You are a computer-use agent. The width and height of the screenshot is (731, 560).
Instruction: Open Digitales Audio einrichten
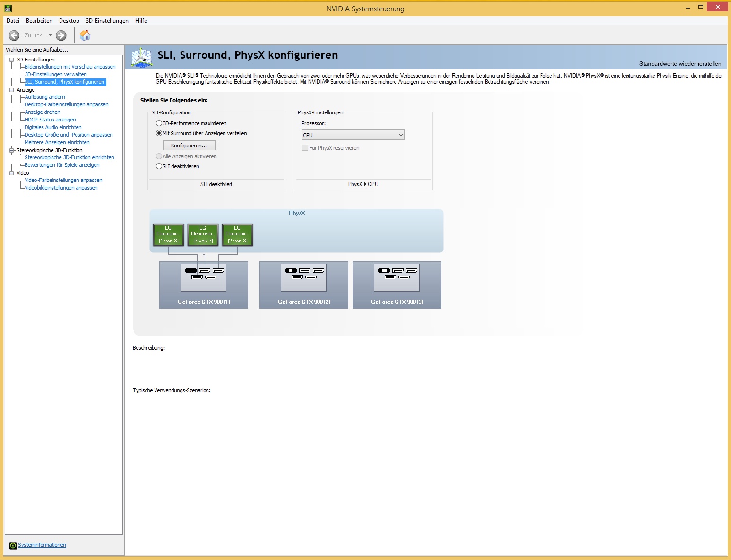coord(53,127)
